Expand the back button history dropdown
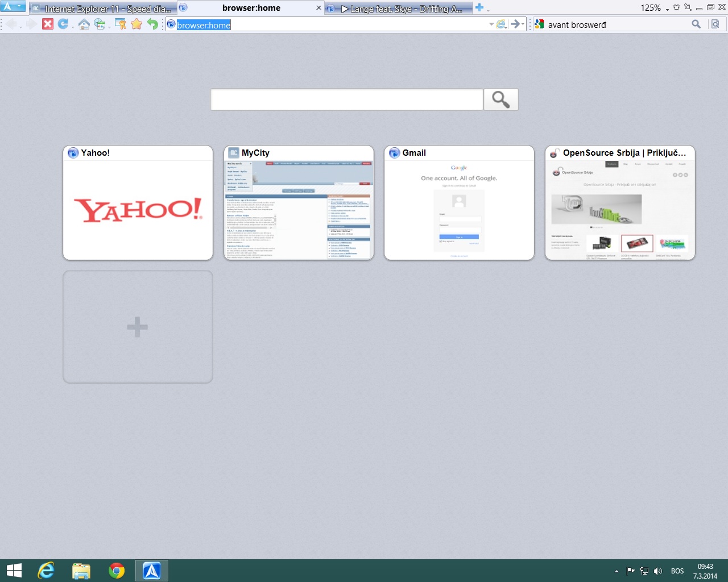Screen dimensions: 728x582 (20, 26)
